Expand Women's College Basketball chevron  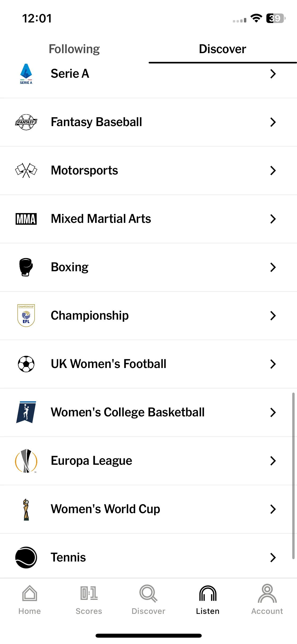[273, 412]
